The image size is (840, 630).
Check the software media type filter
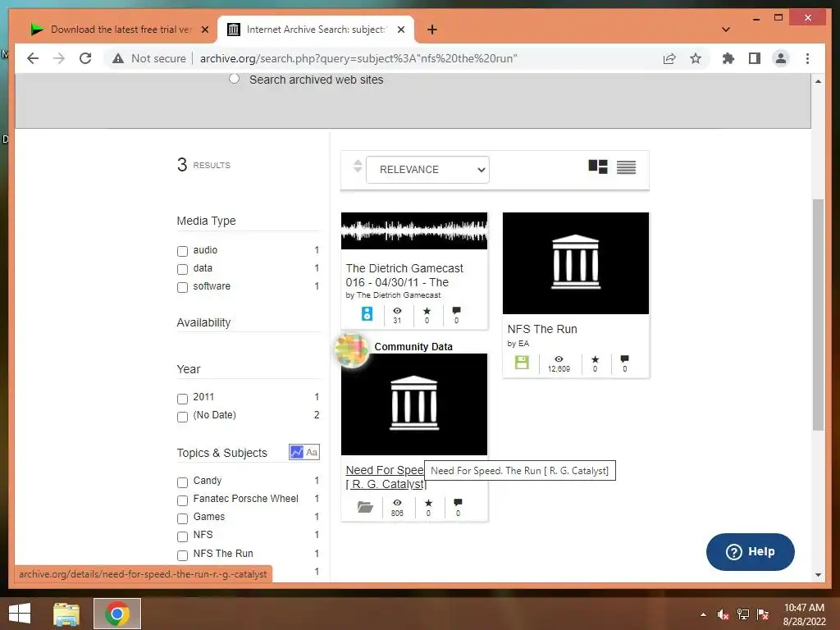(x=183, y=287)
